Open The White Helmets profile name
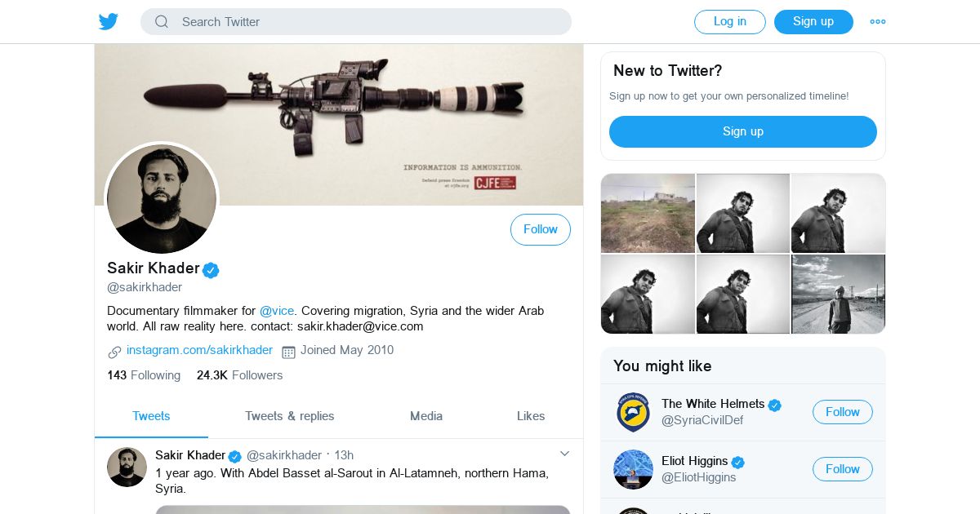 click(x=713, y=404)
